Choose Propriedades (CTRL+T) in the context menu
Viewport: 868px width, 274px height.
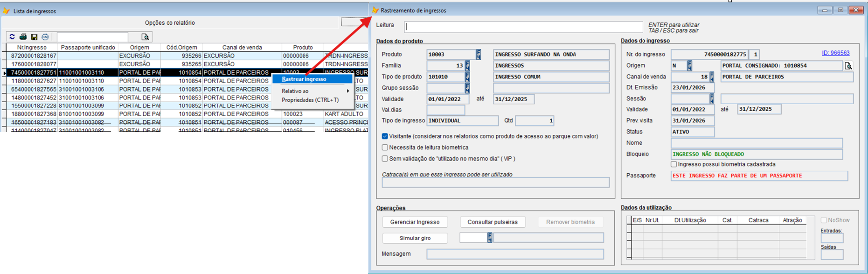[x=310, y=100]
